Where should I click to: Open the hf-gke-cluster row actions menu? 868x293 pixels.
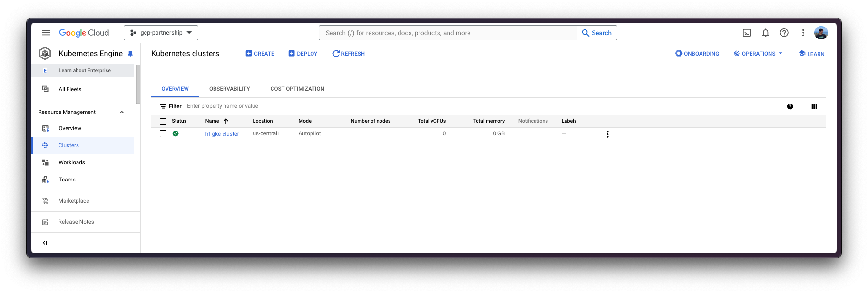pos(607,134)
